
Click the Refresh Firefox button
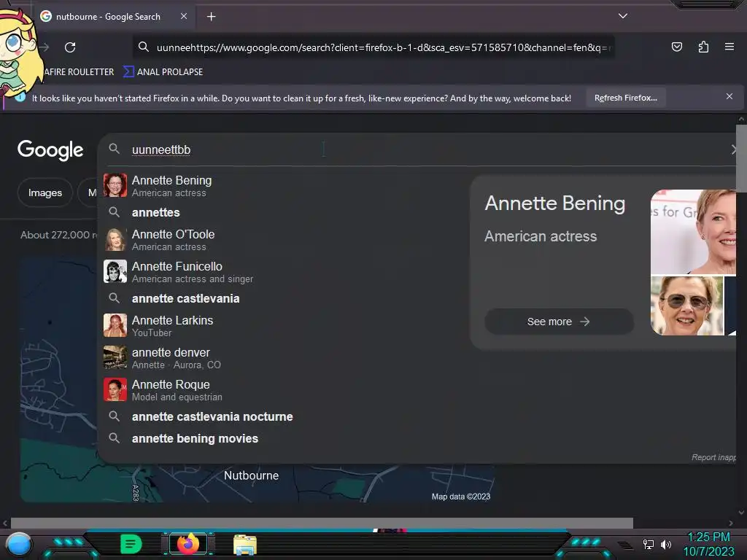(625, 98)
